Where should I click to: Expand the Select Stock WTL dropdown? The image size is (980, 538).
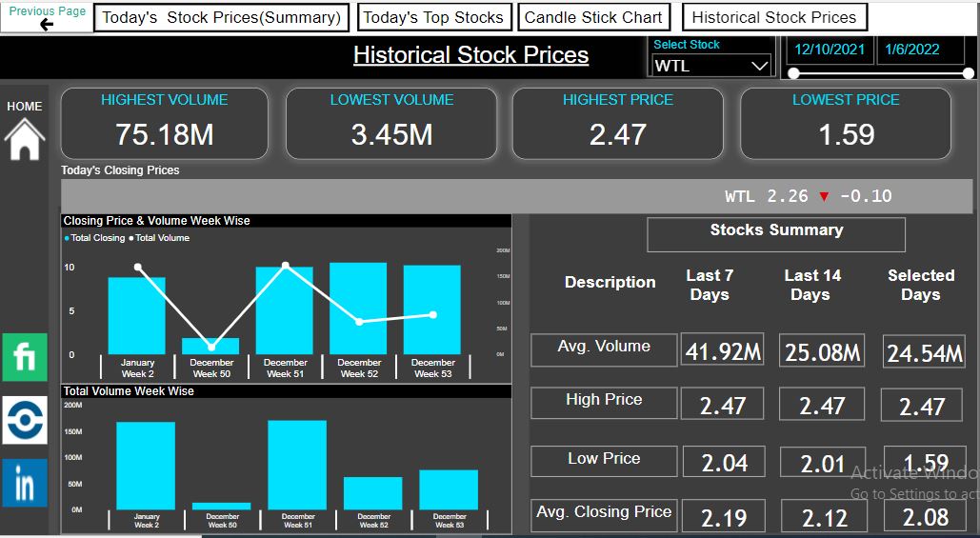click(711, 66)
